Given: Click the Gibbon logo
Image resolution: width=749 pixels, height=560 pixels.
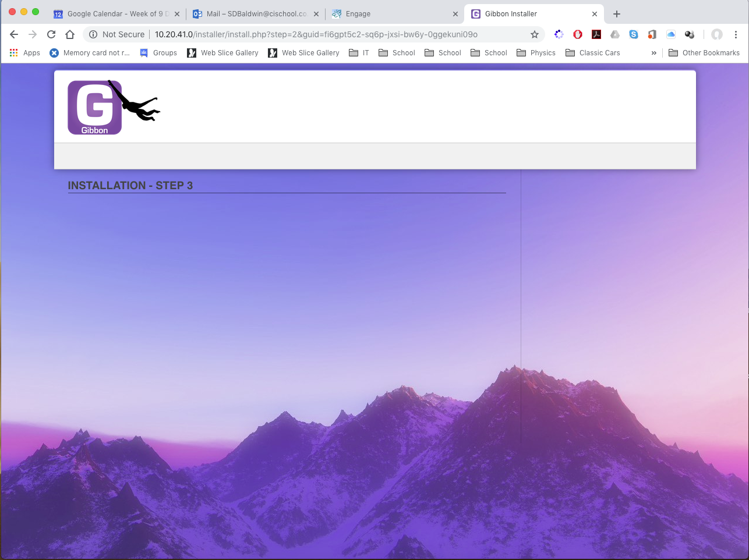Looking at the screenshot, I should click(x=95, y=108).
